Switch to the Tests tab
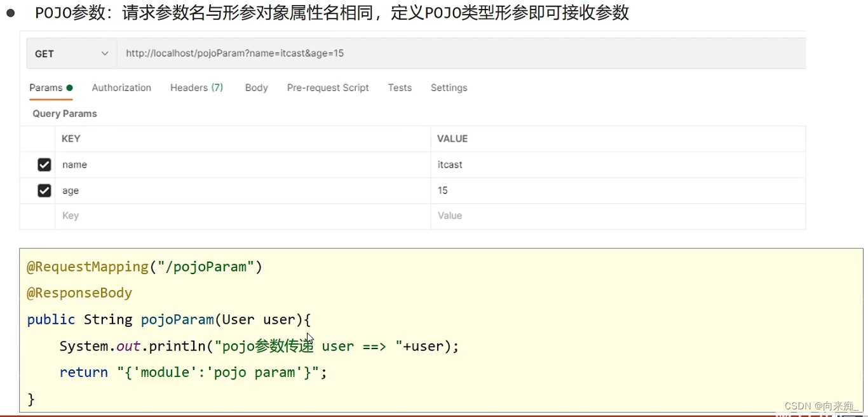 400,88
